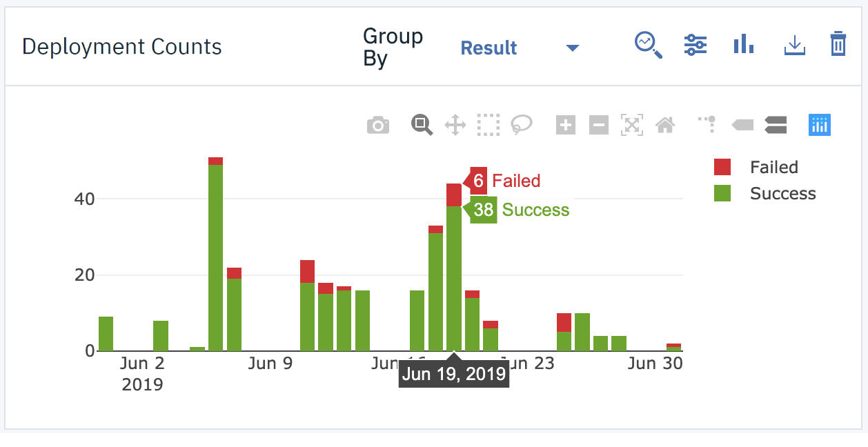Open the filter settings sliders icon
The width and height of the screenshot is (868, 447).
[695, 46]
